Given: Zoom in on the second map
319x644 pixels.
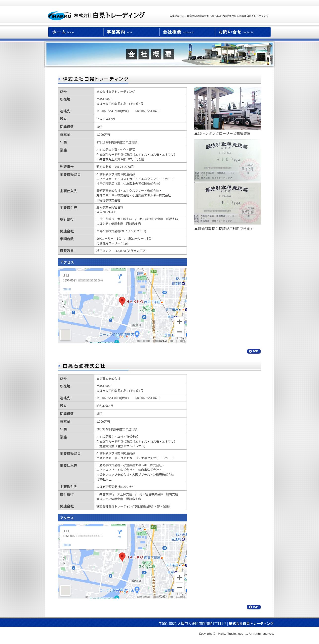Looking at the screenshot, I should pyautogui.click(x=179, y=578).
